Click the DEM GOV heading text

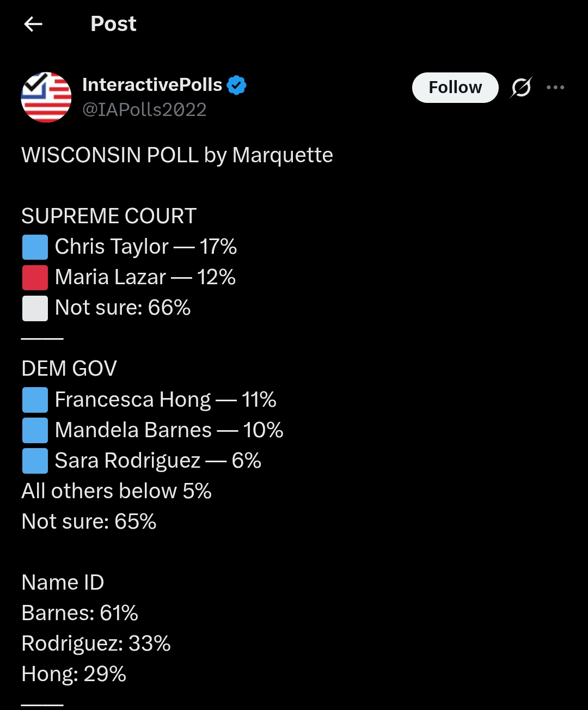pos(69,369)
